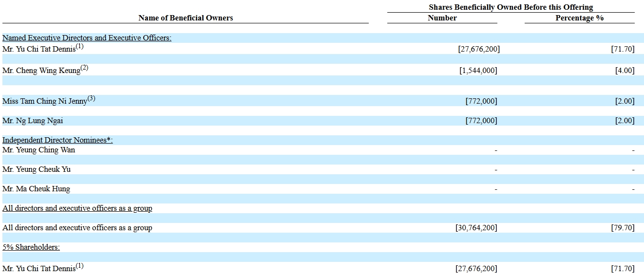The image size is (644, 276).
Task: Click Mr. Yu Chi Tat Dennis under 5% Shareholders
Action: pos(39,269)
